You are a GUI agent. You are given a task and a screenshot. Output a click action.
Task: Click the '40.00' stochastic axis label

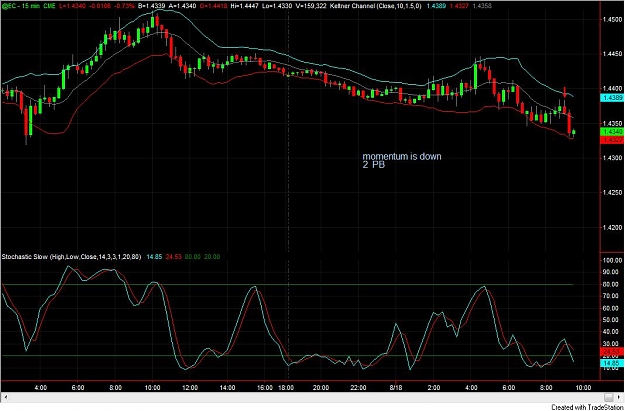pyautogui.click(x=613, y=332)
